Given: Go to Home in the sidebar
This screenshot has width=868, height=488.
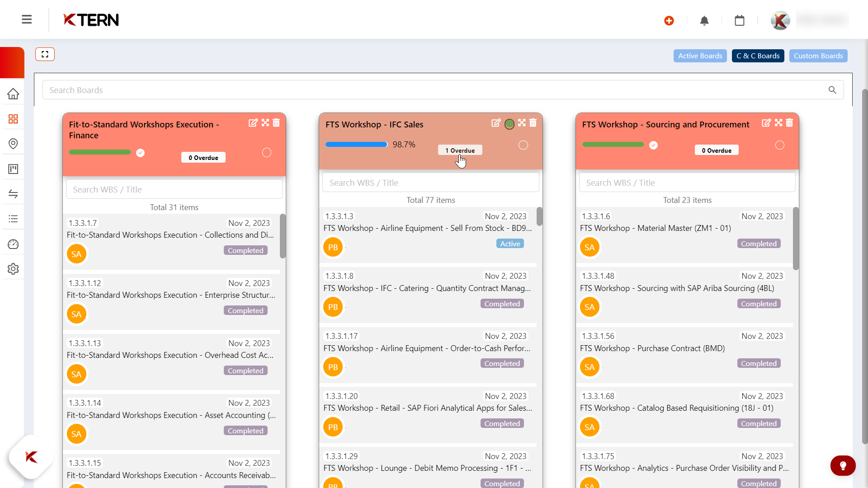Looking at the screenshot, I should [13, 94].
